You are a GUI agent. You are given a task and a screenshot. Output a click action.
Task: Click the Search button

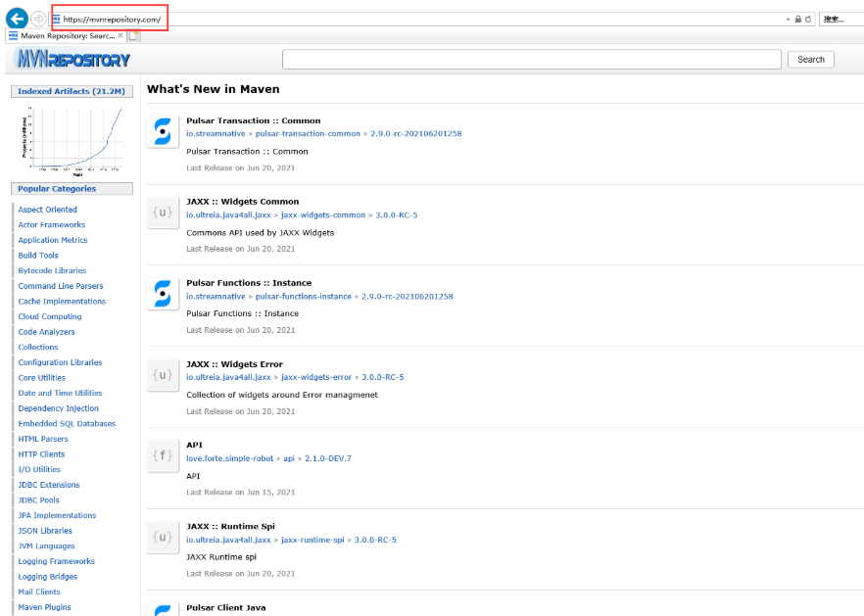click(810, 60)
